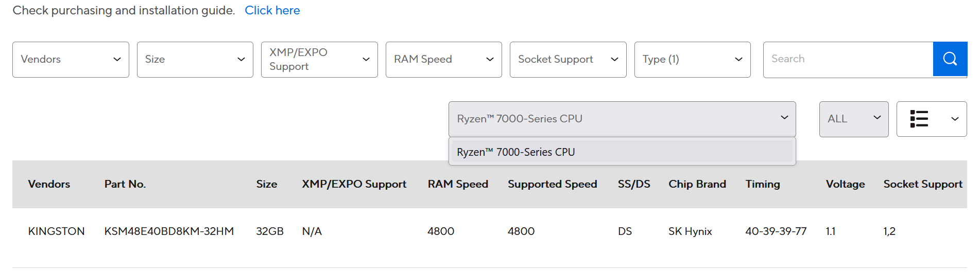Focus the Search text field

coord(848,59)
